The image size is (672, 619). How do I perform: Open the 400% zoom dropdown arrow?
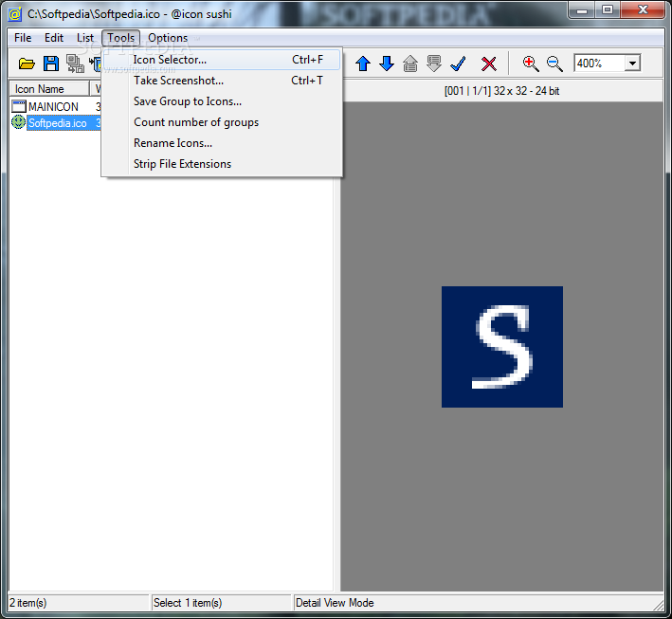coord(632,63)
